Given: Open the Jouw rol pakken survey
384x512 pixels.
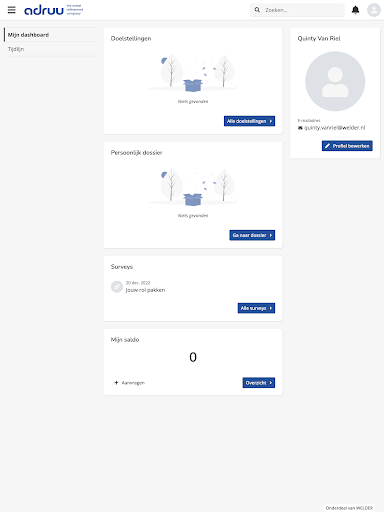Looking at the screenshot, I should (145, 290).
